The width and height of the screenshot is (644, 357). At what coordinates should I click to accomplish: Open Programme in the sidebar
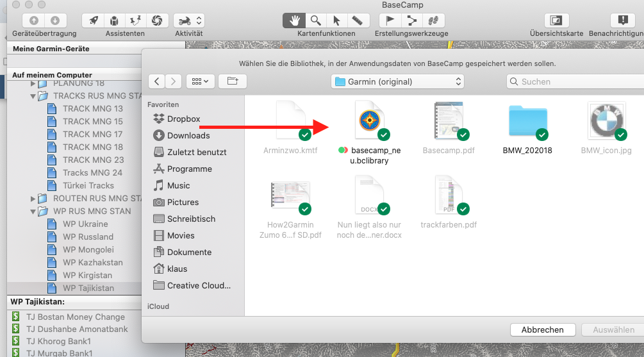pyautogui.click(x=183, y=169)
